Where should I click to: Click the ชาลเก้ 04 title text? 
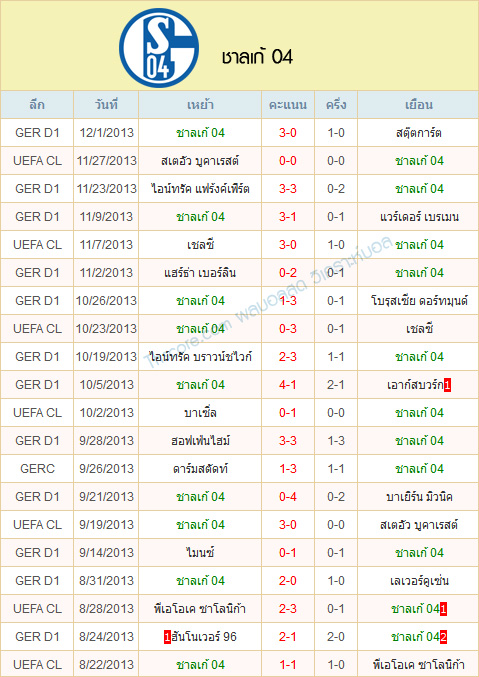(257, 57)
